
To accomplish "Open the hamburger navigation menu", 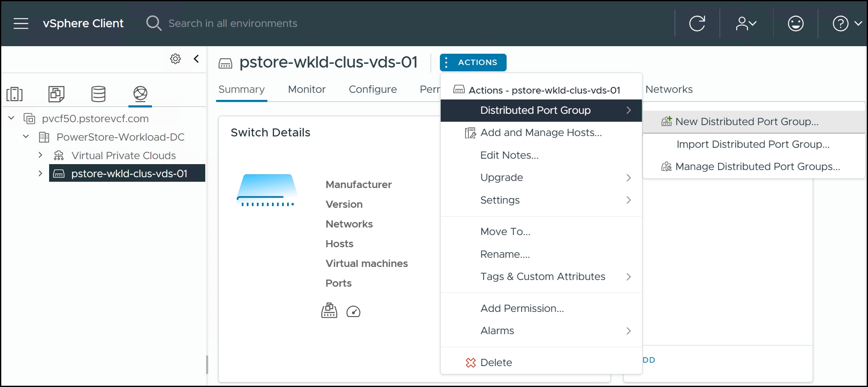I will pos(21,24).
